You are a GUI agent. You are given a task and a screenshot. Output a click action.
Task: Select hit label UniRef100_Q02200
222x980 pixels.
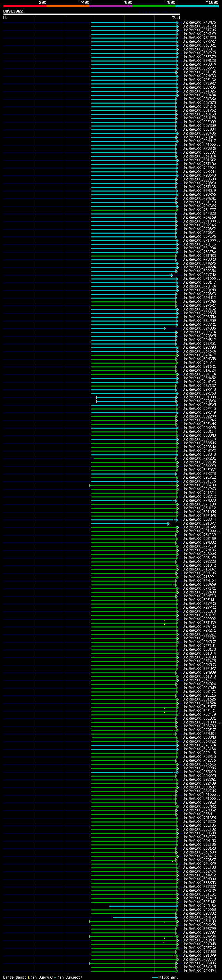pyautogui.click(x=199, y=416)
